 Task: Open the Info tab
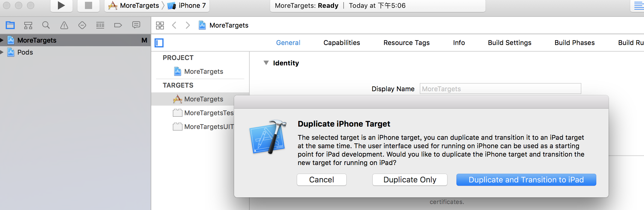[x=459, y=43]
